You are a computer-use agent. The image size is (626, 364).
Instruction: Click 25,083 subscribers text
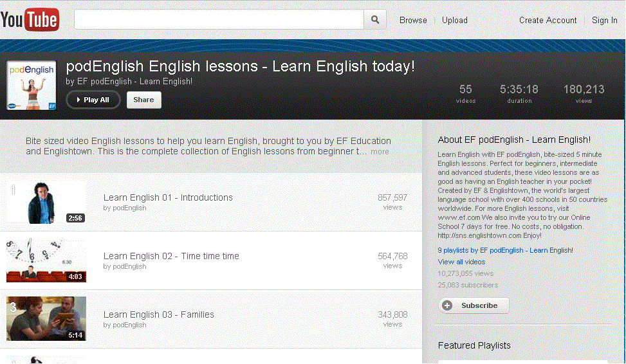pyautogui.click(x=468, y=285)
